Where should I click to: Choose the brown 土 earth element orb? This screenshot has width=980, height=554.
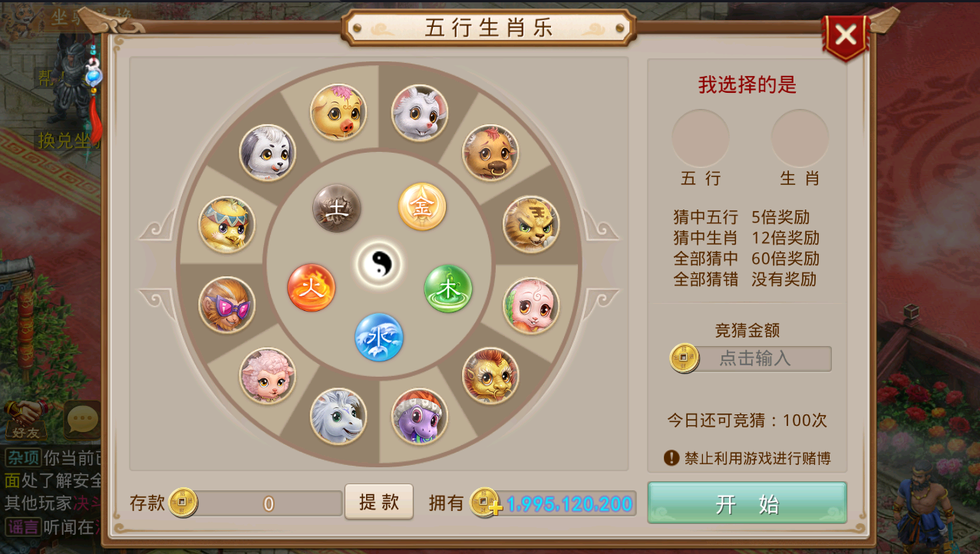[337, 208]
